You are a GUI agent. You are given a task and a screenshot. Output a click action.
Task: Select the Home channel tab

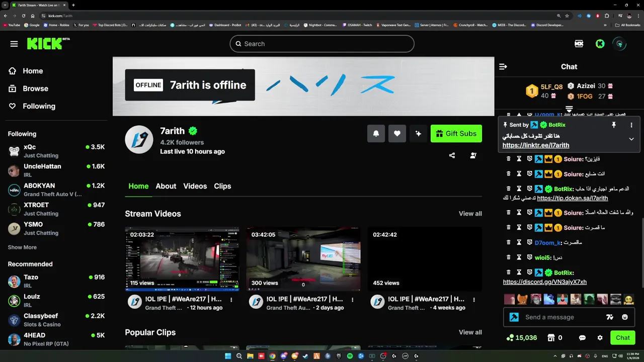click(138, 186)
